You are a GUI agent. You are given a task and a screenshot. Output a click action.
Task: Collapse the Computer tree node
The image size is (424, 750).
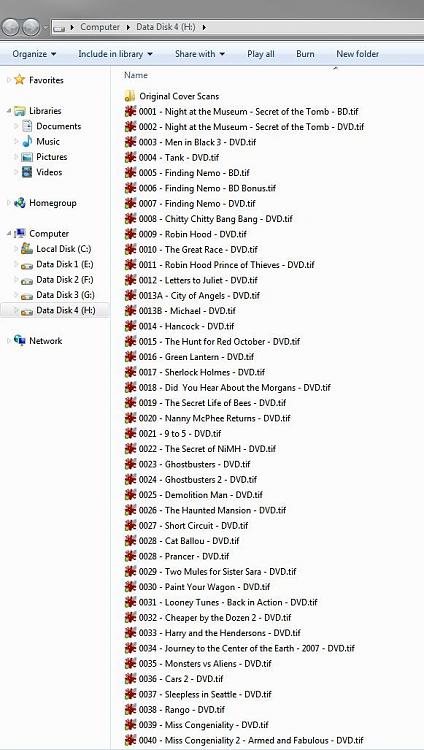[x=9, y=233]
